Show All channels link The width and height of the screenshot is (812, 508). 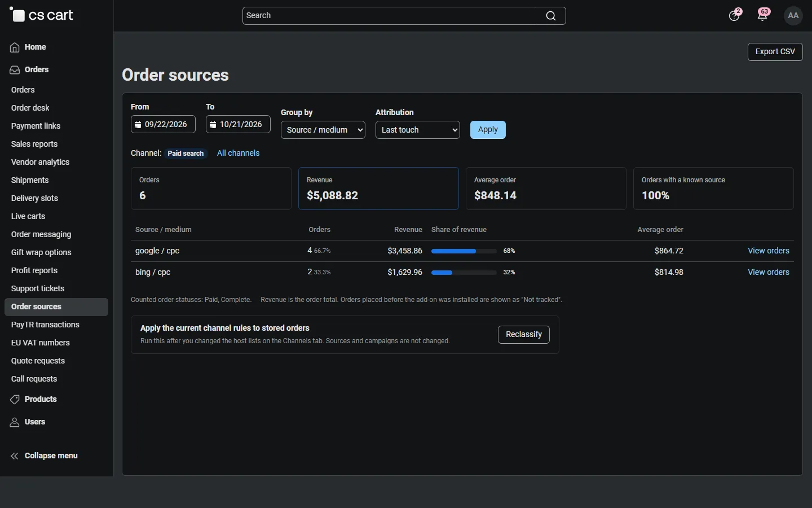coord(239,154)
